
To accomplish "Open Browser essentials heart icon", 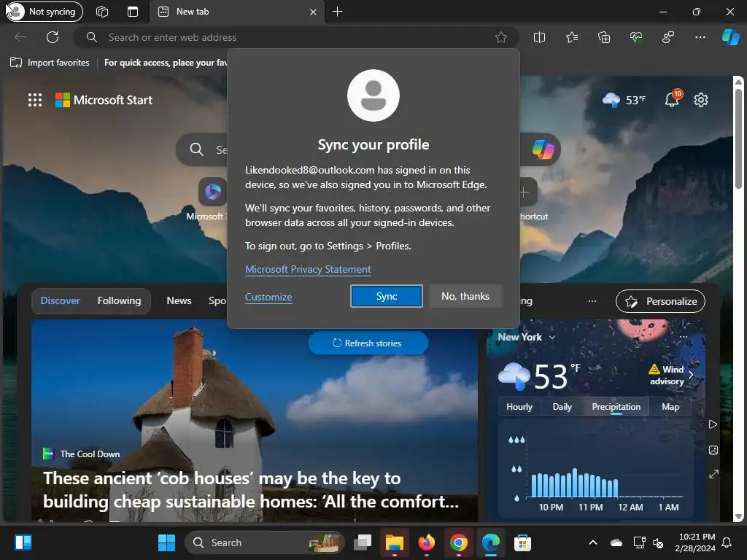I will click(x=636, y=37).
